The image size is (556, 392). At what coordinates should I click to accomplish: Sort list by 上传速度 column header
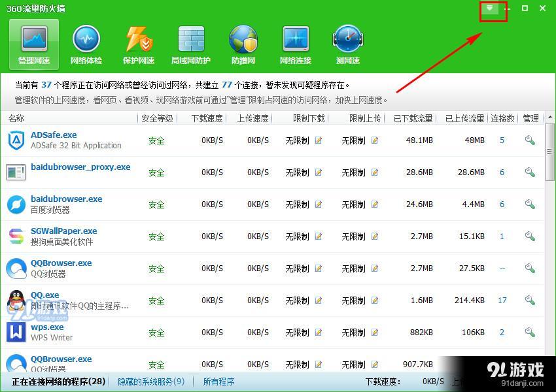(253, 118)
